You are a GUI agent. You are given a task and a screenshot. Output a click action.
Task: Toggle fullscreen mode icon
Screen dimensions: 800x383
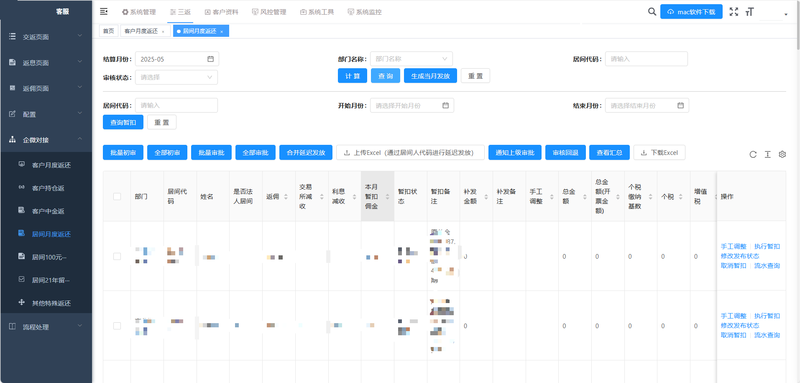(x=734, y=12)
